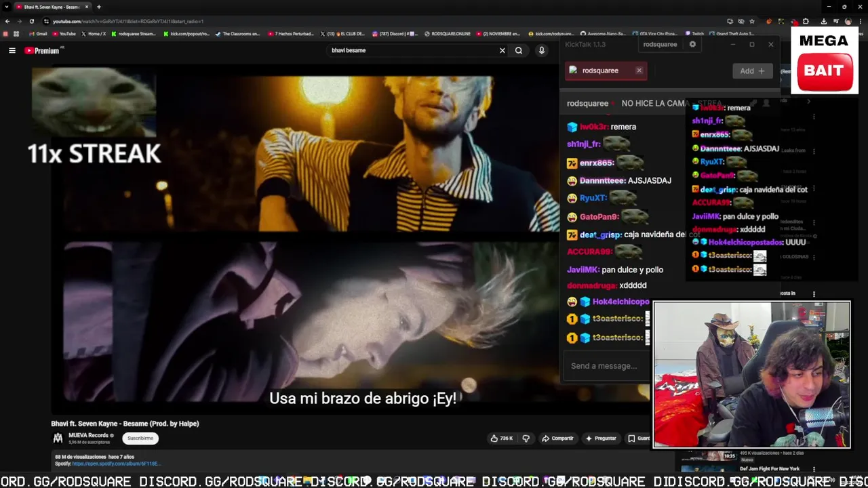Open the screen cast icon in address bar
This screenshot has height=488, width=868.
pos(730,21)
